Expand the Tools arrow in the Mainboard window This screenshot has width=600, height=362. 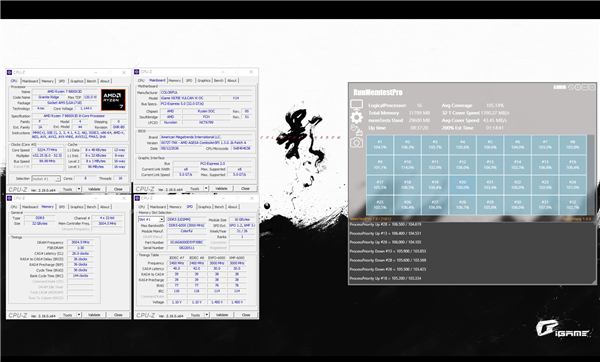pos(206,189)
